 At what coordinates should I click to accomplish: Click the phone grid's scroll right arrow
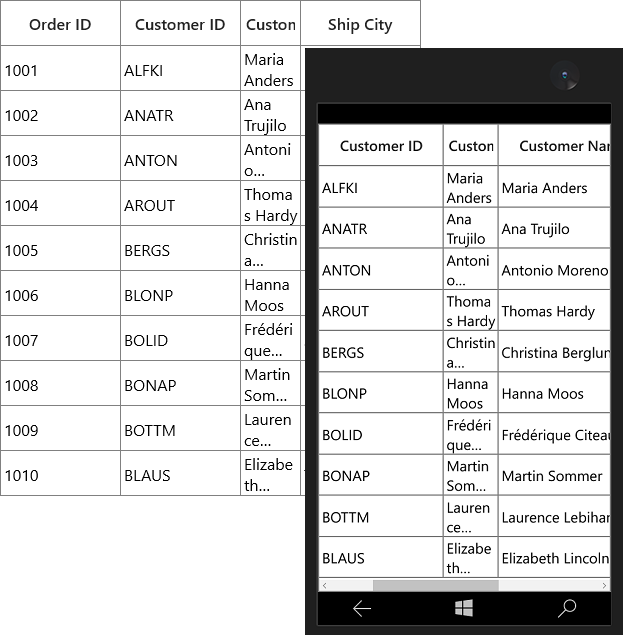point(604,585)
